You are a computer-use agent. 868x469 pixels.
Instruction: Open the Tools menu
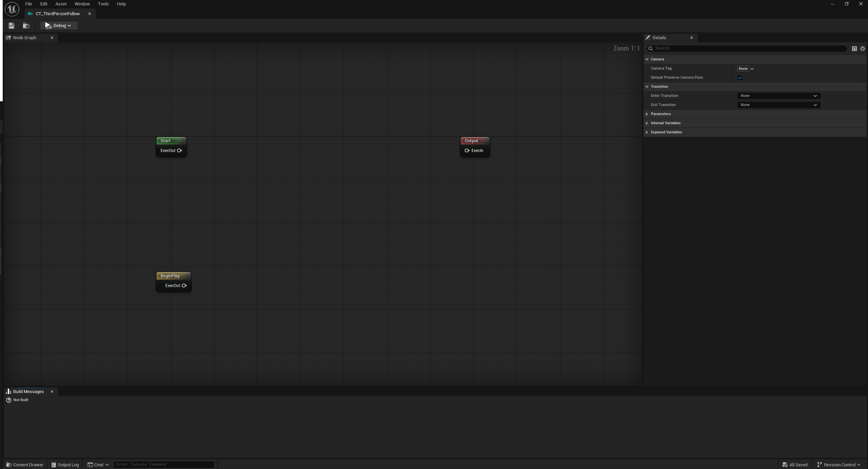click(103, 4)
